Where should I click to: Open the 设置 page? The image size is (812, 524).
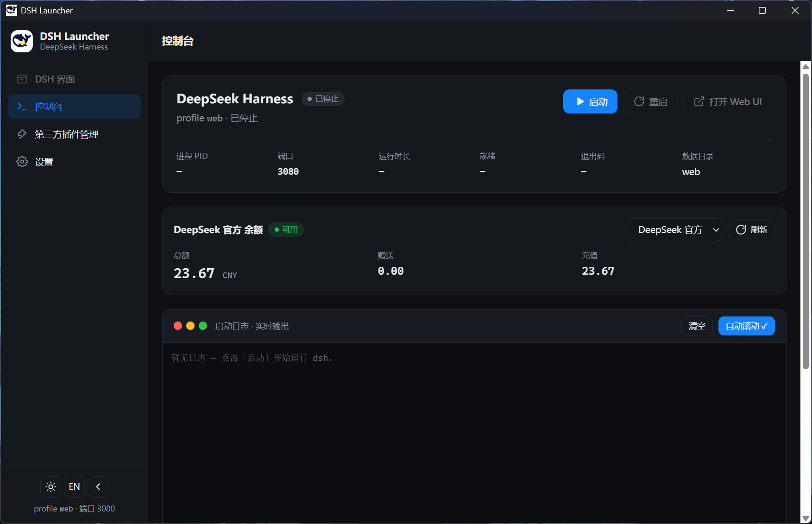[x=74, y=162]
